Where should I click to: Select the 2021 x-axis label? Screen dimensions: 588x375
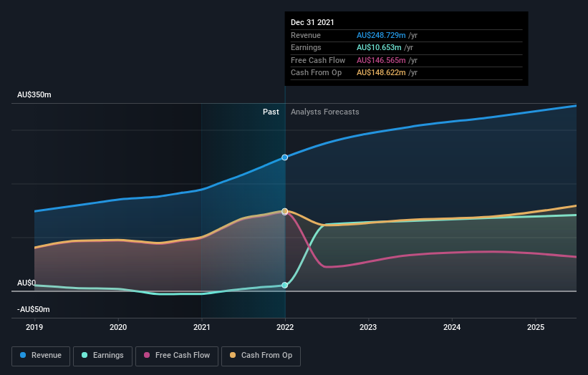pos(202,327)
